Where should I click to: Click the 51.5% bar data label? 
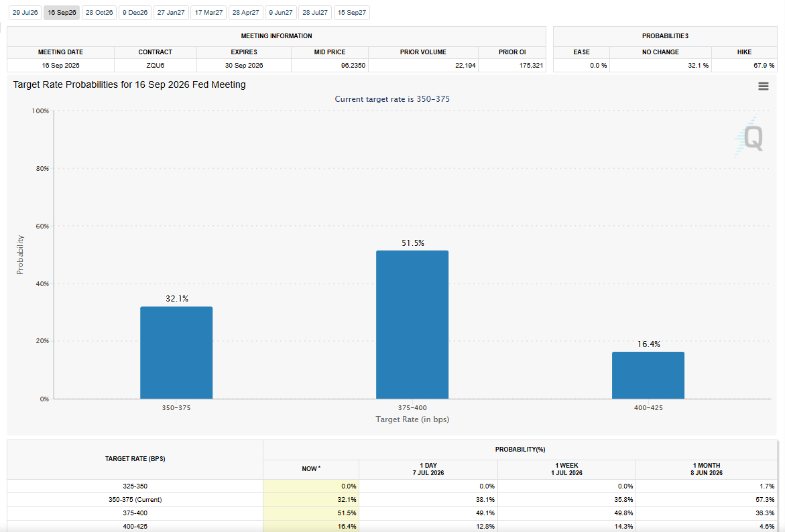pyautogui.click(x=413, y=243)
